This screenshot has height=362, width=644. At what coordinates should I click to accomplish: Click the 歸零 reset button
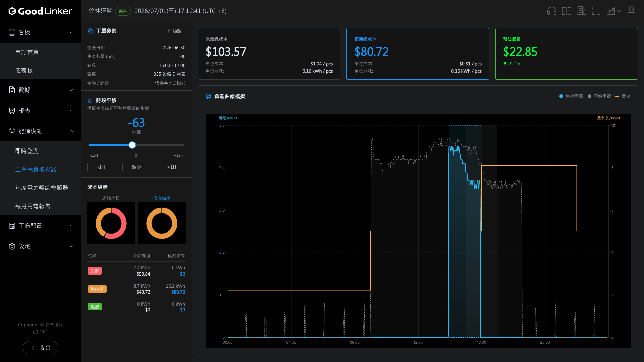click(x=136, y=167)
